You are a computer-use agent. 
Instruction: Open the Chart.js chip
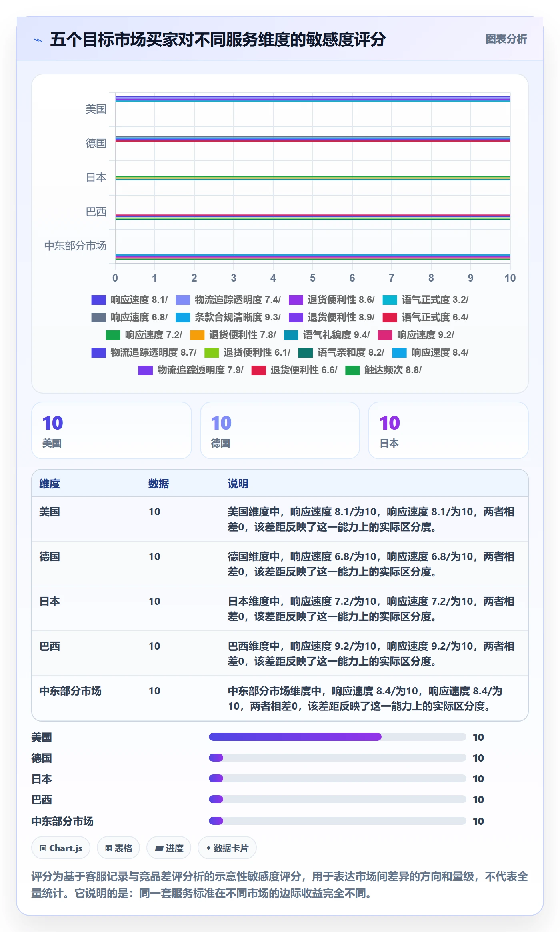(61, 848)
